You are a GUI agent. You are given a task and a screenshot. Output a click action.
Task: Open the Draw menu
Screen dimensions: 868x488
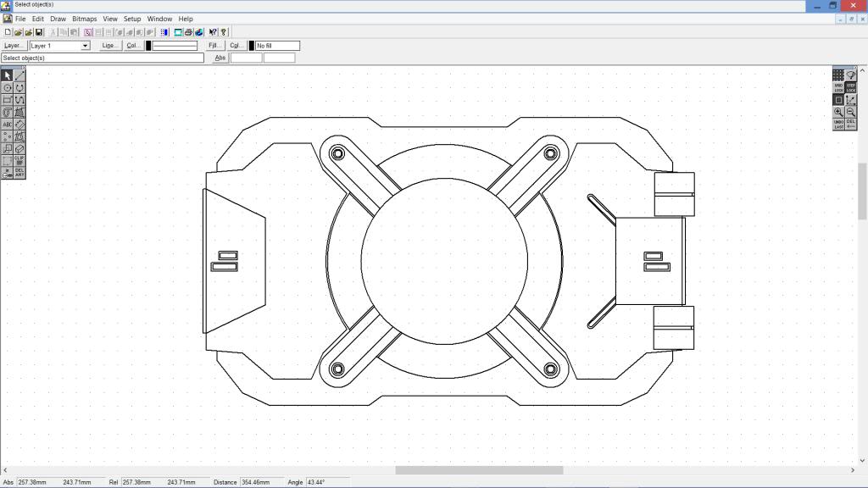(58, 19)
